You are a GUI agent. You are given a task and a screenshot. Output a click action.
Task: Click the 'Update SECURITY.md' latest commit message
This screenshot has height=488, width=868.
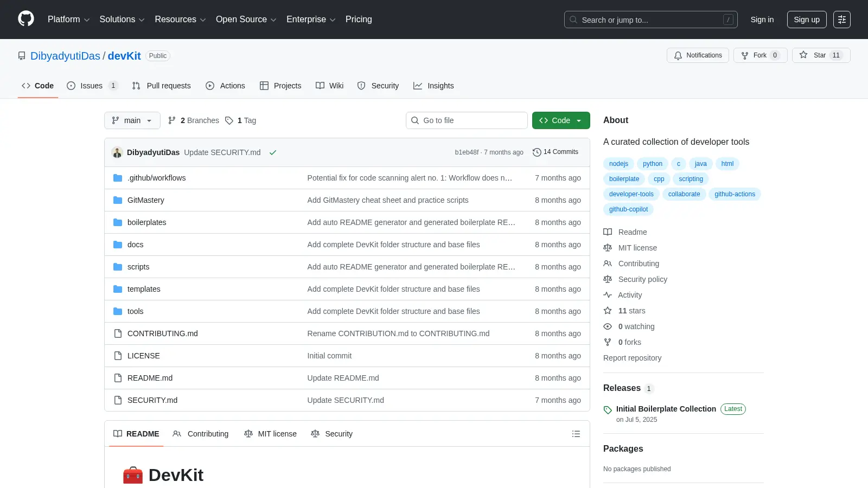[222, 152]
